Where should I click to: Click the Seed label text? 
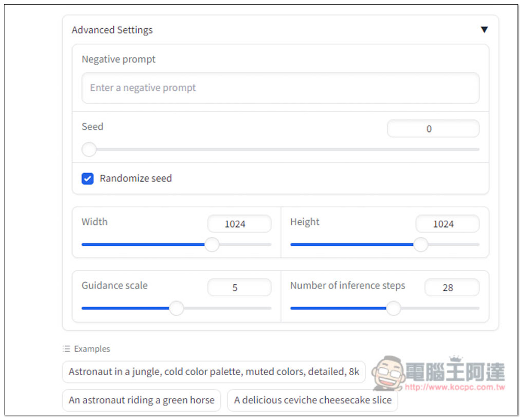point(92,126)
